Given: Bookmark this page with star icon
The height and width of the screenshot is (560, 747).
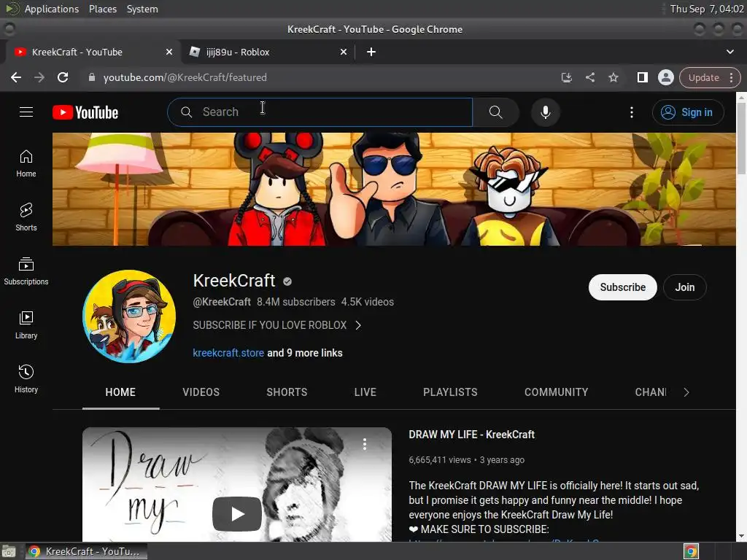Looking at the screenshot, I should [613, 77].
